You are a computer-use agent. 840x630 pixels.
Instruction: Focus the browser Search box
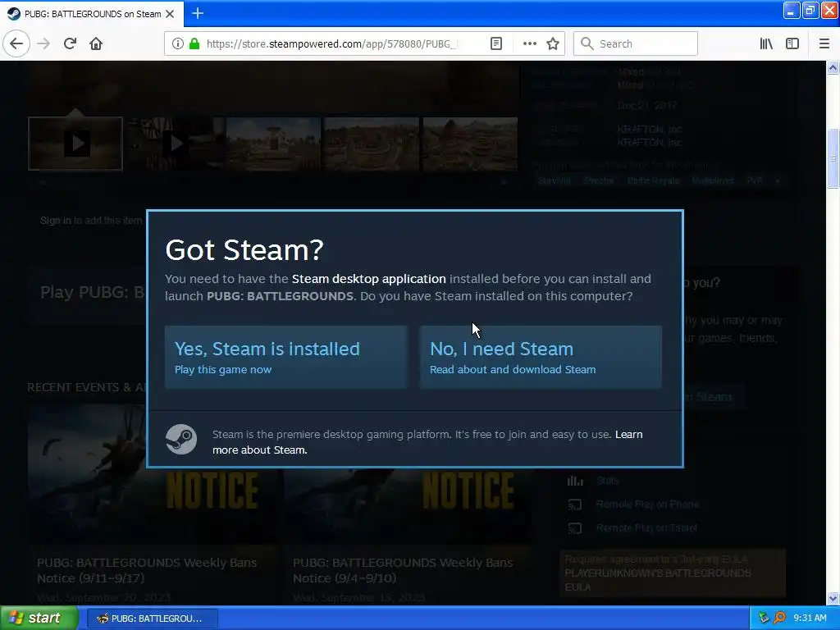coord(636,43)
